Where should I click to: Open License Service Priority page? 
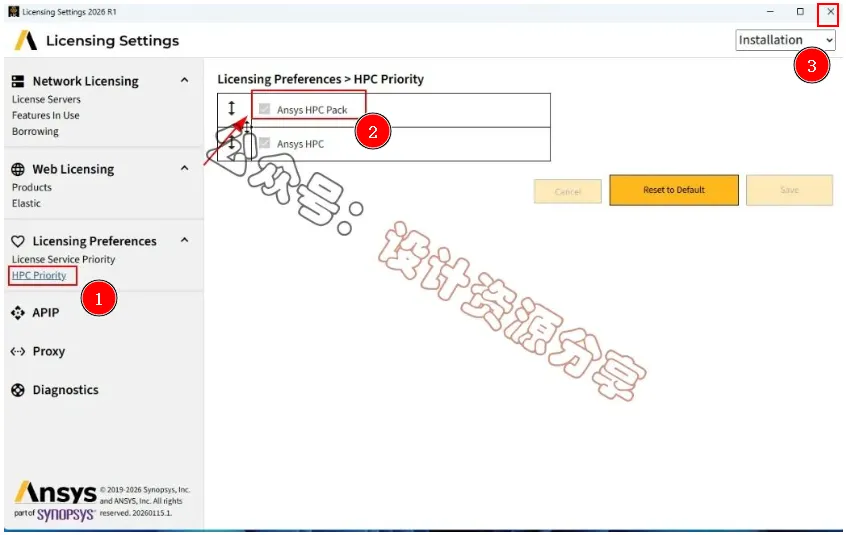click(x=64, y=259)
